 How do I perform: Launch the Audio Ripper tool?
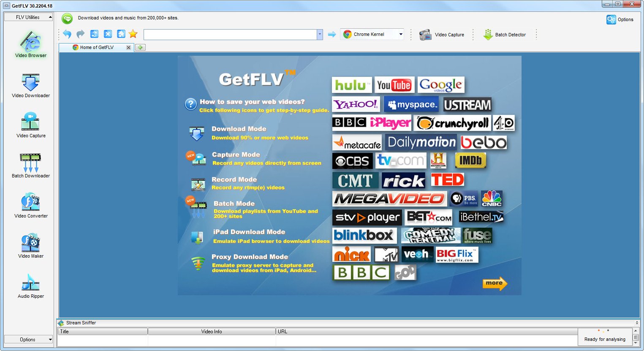click(30, 286)
